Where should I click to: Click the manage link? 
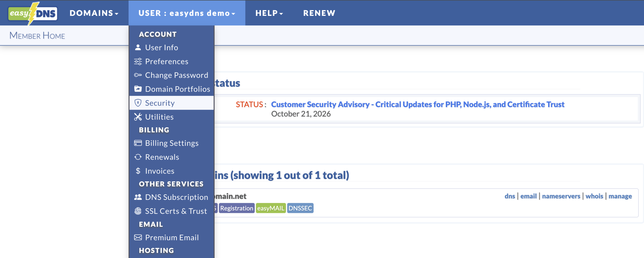point(620,196)
